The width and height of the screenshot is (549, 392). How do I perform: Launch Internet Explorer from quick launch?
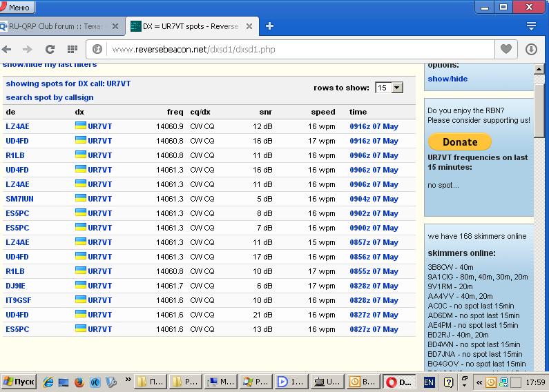pyautogui.click(x=48, y=382)
